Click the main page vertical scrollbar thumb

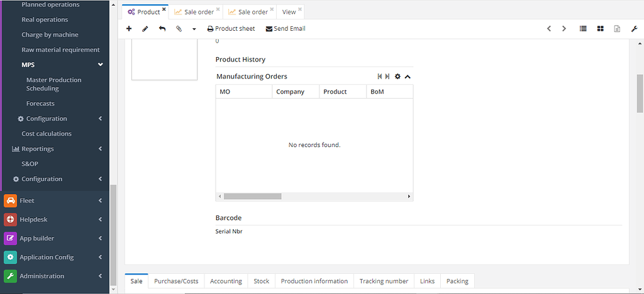pyautogui.click(x=640, y=93)
